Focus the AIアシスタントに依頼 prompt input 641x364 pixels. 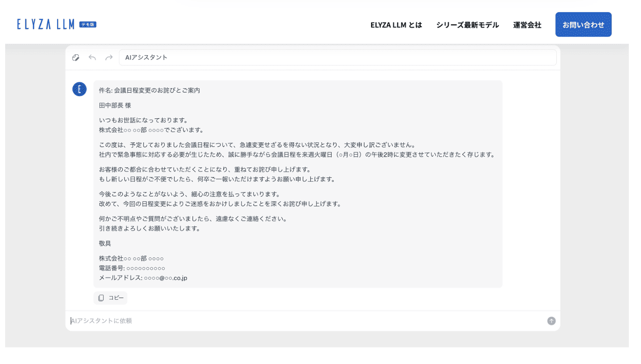[306, 321]
